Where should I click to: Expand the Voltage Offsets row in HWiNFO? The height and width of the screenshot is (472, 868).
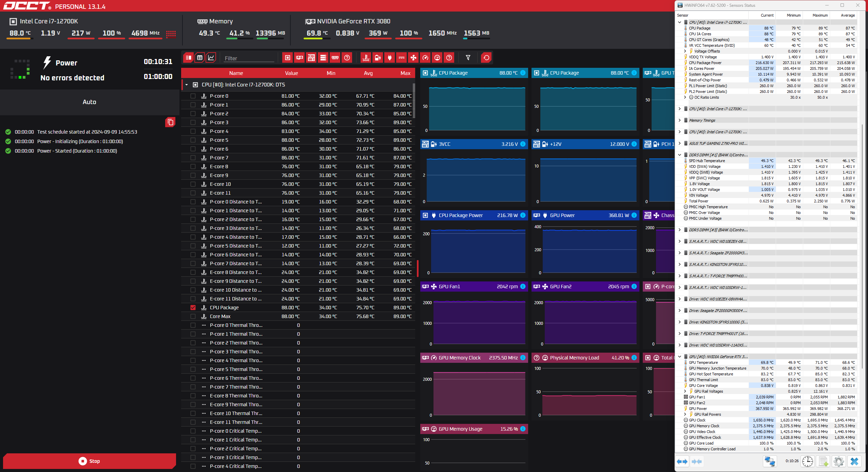tap(685, 51)
